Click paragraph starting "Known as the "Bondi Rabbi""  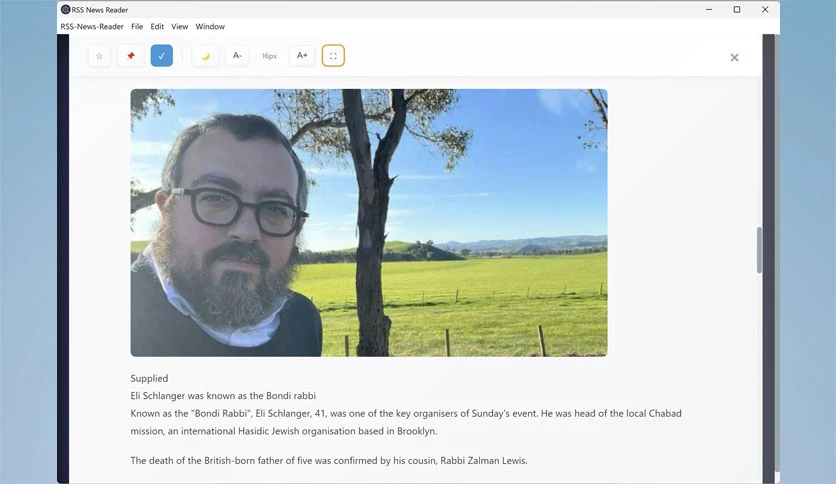[406, 422]
